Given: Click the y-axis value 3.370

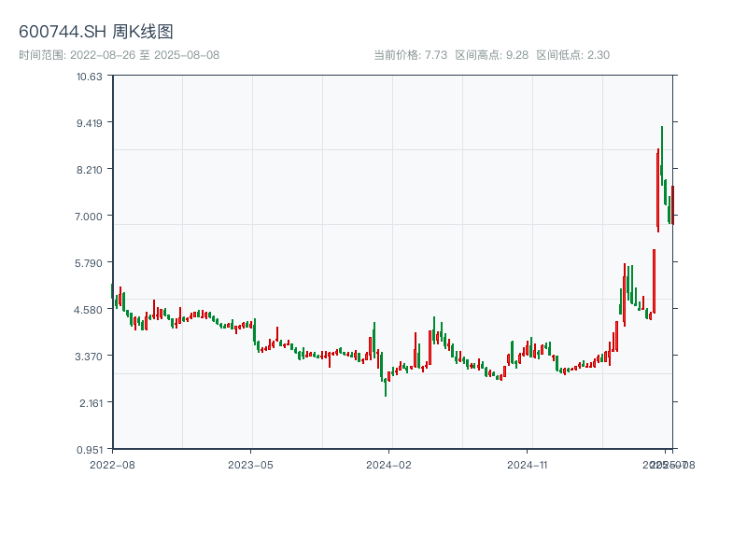Looking at the screenshot, I should (x=89, y=357).
